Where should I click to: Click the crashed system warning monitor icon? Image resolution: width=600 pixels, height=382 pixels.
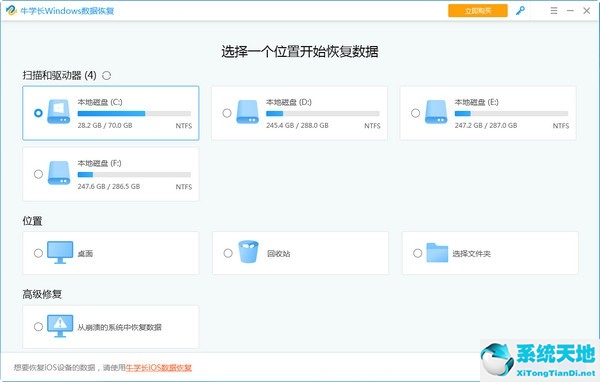[x=60, y=326]
